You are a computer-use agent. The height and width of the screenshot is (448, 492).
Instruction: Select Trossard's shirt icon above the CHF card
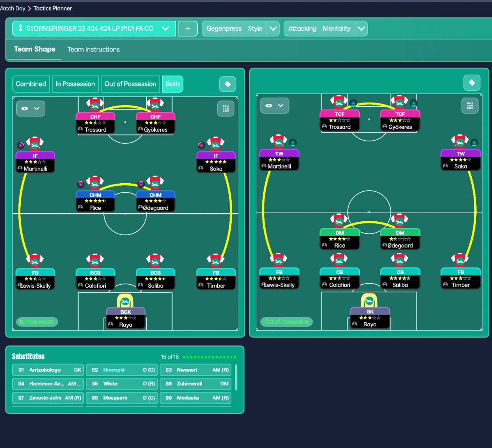(95, 105)
